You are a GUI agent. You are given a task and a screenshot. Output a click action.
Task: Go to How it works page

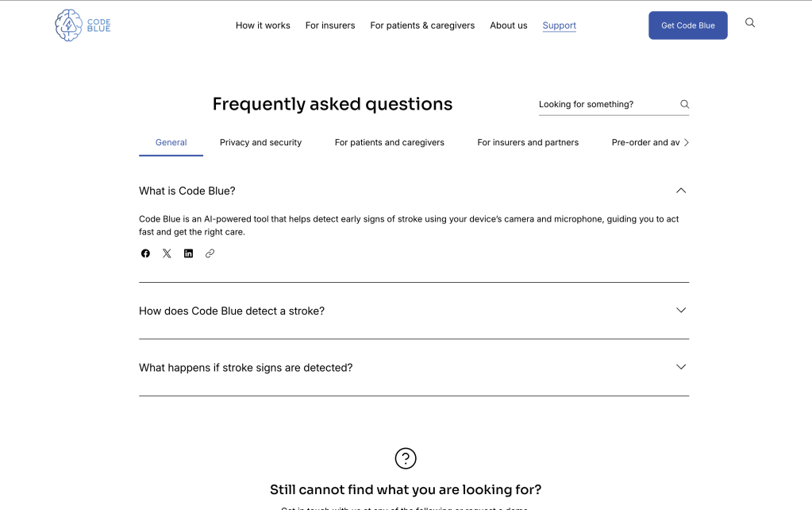(263, 25)
